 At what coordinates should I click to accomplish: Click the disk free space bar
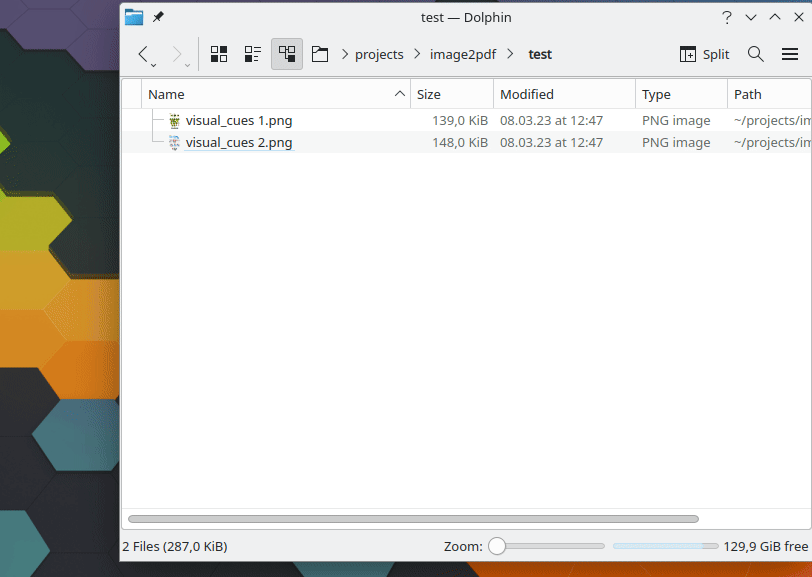point(665,546)
